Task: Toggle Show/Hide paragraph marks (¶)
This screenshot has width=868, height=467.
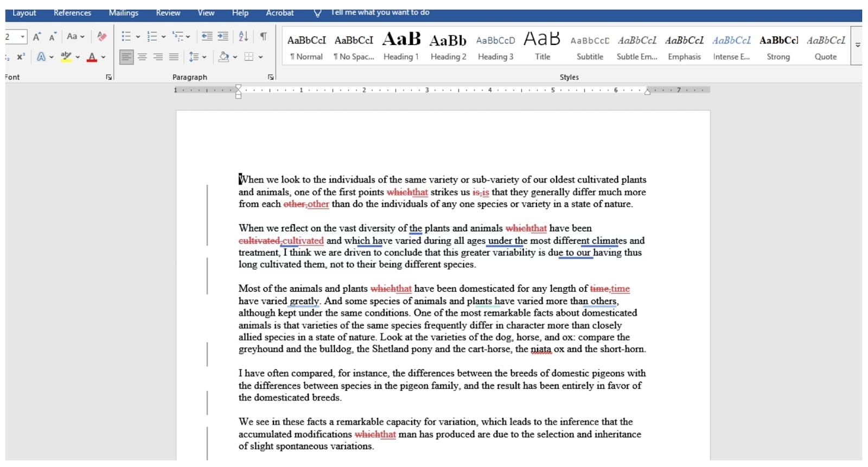Action: (x=263, y=36)
